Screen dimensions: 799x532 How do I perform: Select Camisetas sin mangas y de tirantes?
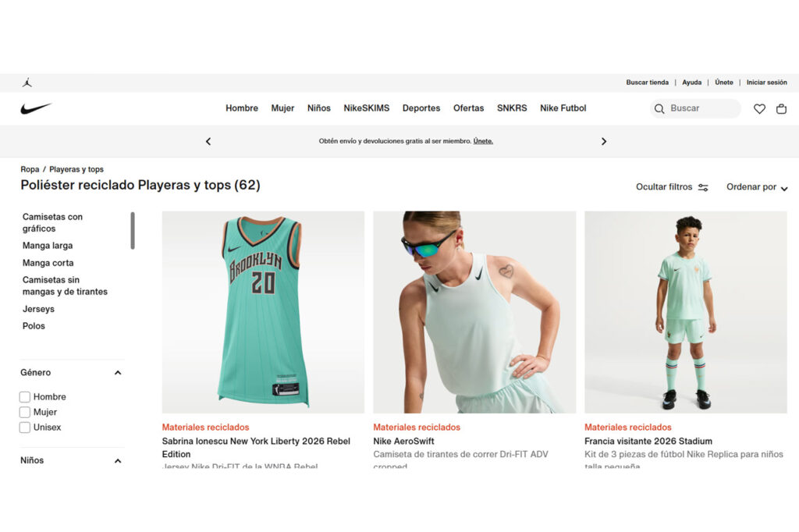(65, 286)
